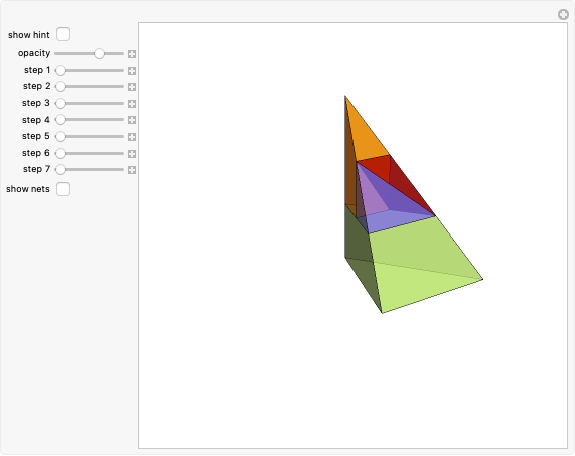Open the step 7 plus icon
575x456 pixels.
click(132, 170)
